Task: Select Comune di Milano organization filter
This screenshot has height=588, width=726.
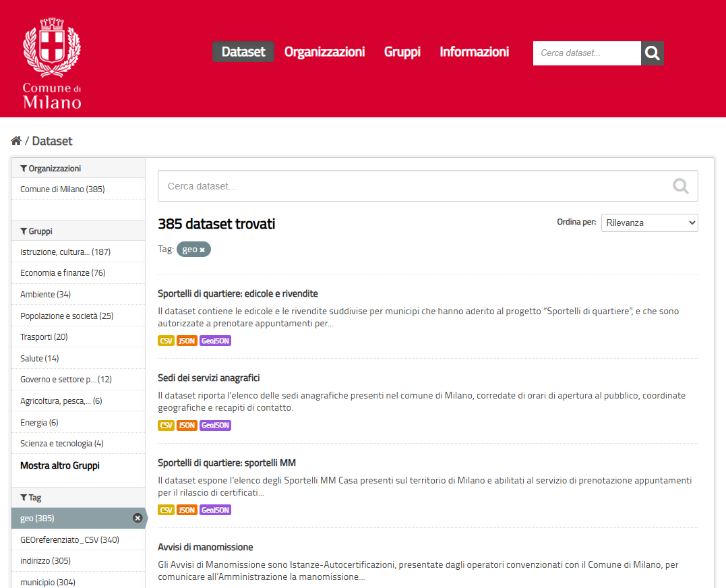Action: (62, 189)
